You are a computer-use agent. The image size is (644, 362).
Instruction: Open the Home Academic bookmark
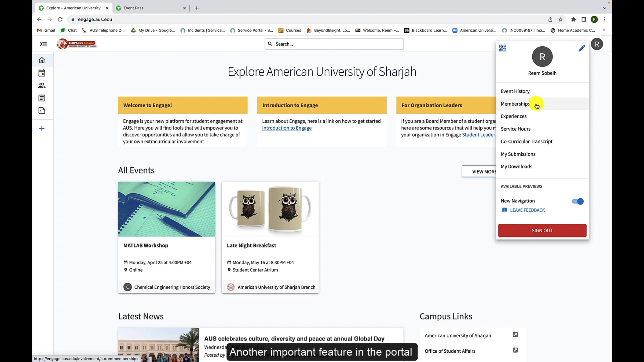pos(573,30)
